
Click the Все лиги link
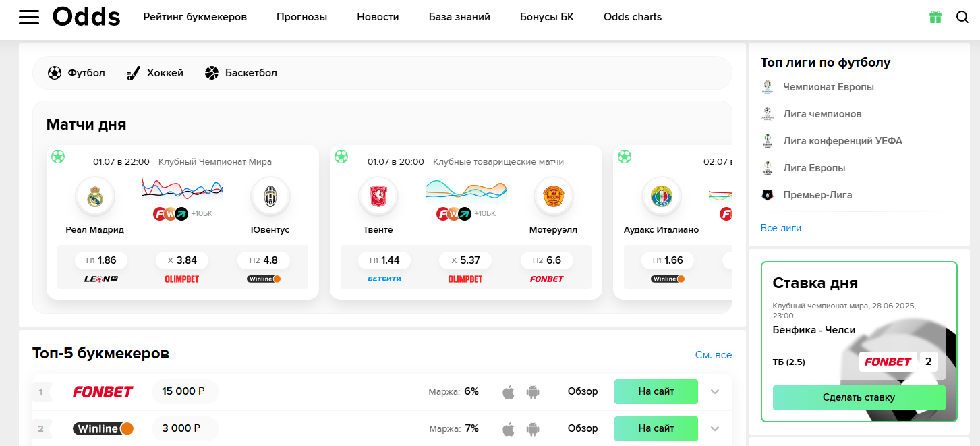point(780,228)
